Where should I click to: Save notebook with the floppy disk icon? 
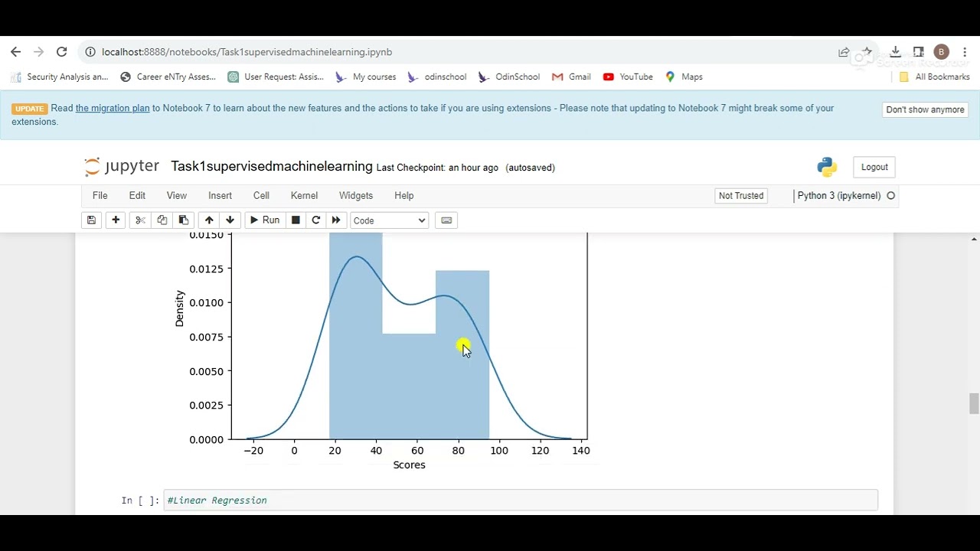[x=91, y=220]
